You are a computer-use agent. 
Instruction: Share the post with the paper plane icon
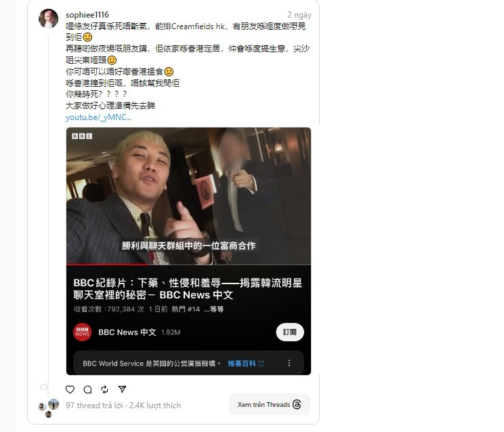[122, 389]
